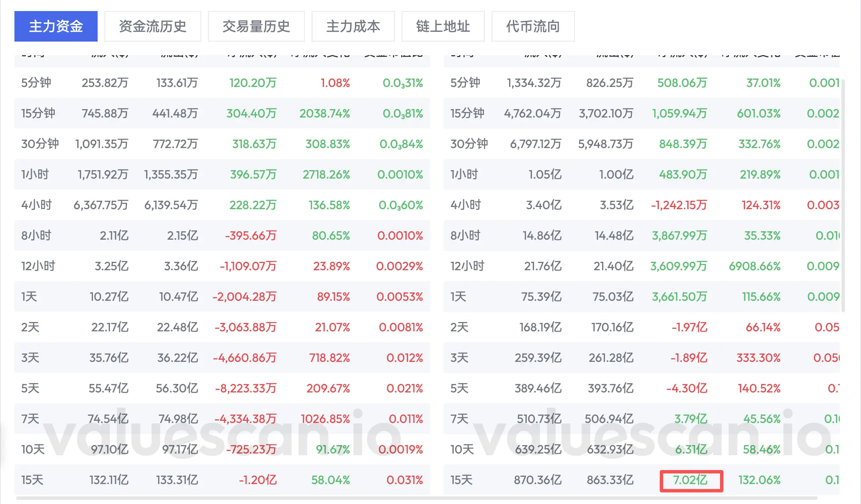The height and width of the screenshot is (504, 861).
Task: Go to the 主力成本 tab
Action: (353, 26)
